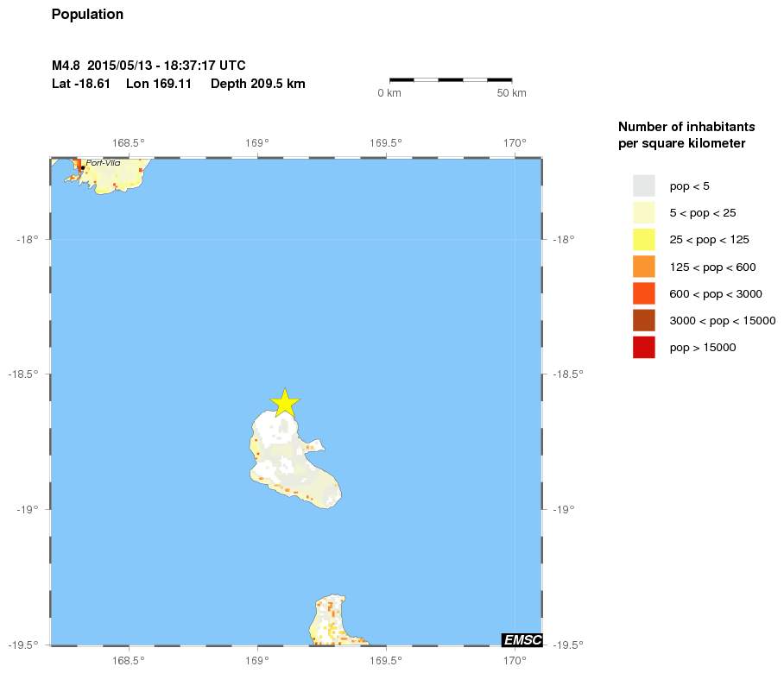This screenshot has height=673, width=784.
Task: Click the yellow epicenter star marker
Action: [285, 402]
